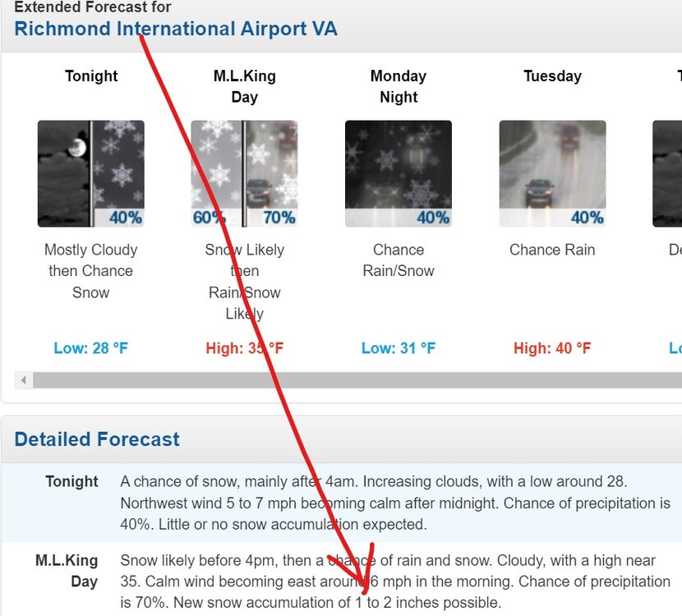The image size is (682, 616).
Task: Click the High: 35 °F temperature
Action: [x=244, y=348]
